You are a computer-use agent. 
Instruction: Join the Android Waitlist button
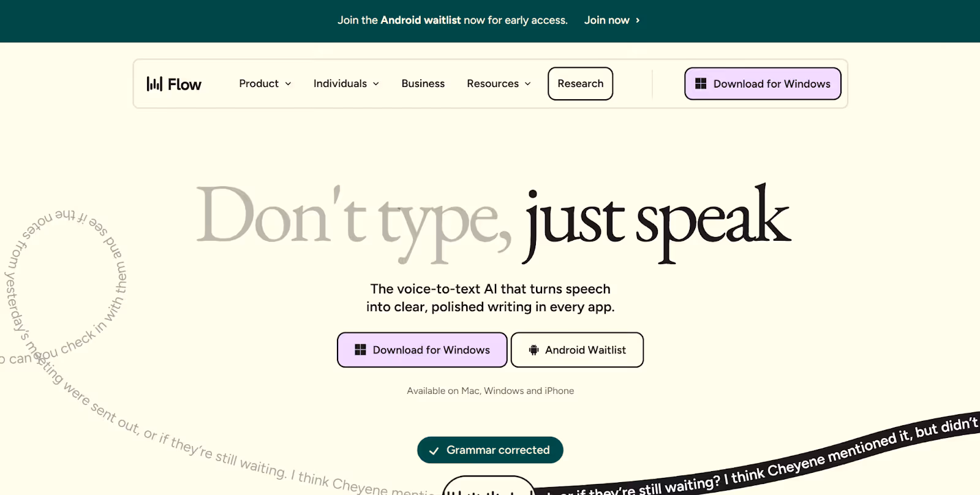coord(577,350)
